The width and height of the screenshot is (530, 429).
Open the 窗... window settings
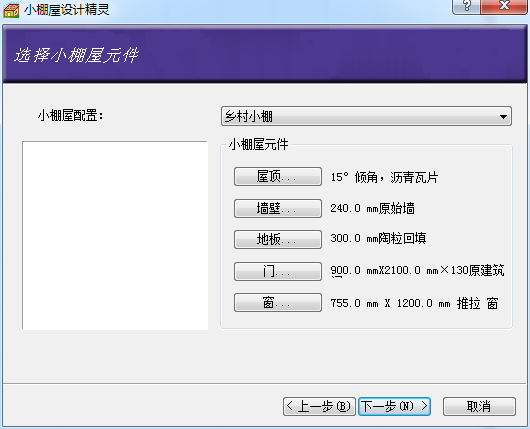[x=278, y=302]
